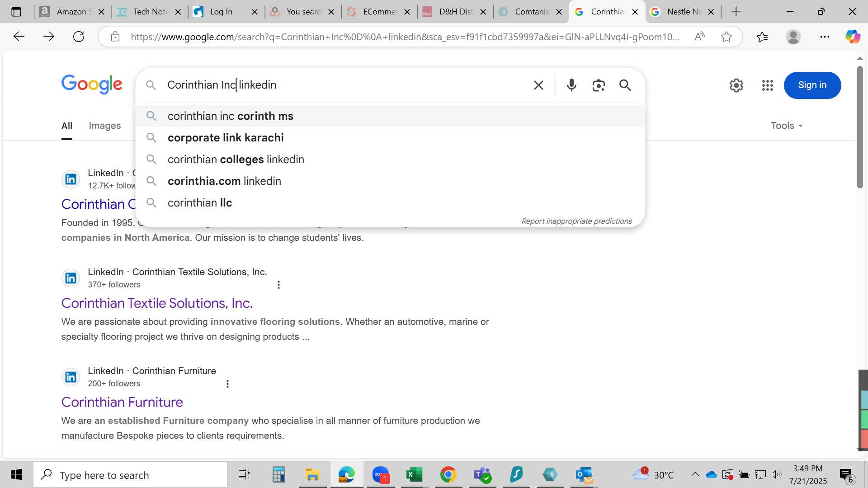Select the Images search filter
868x488 pixels.
click(x=105, y=126)
